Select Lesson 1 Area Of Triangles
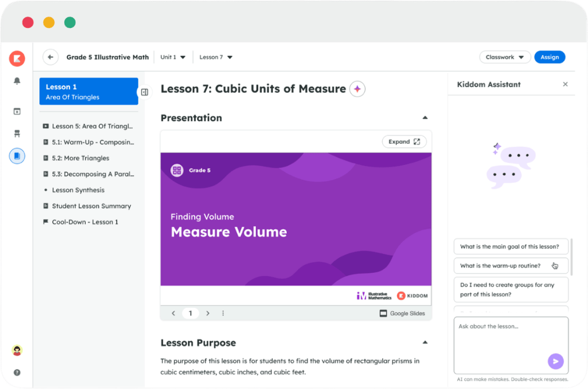Screen dimensions: 588x389 [89, 91]
